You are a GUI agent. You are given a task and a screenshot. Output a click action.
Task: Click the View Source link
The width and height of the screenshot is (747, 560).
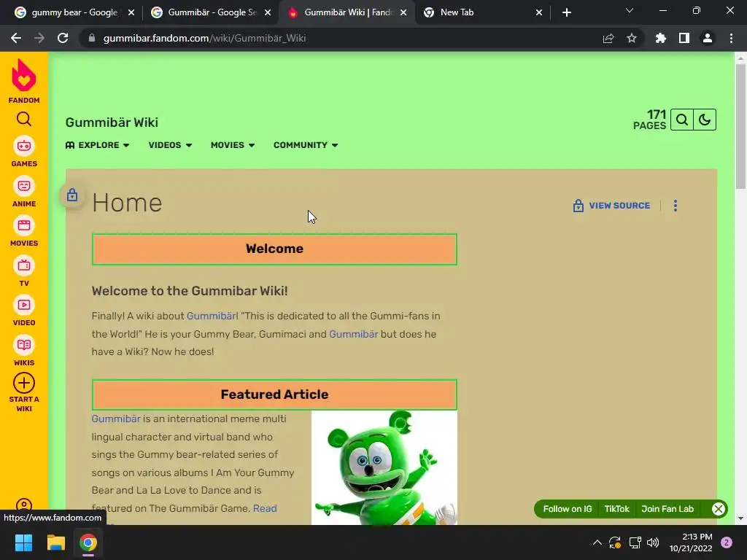[611, 206]
